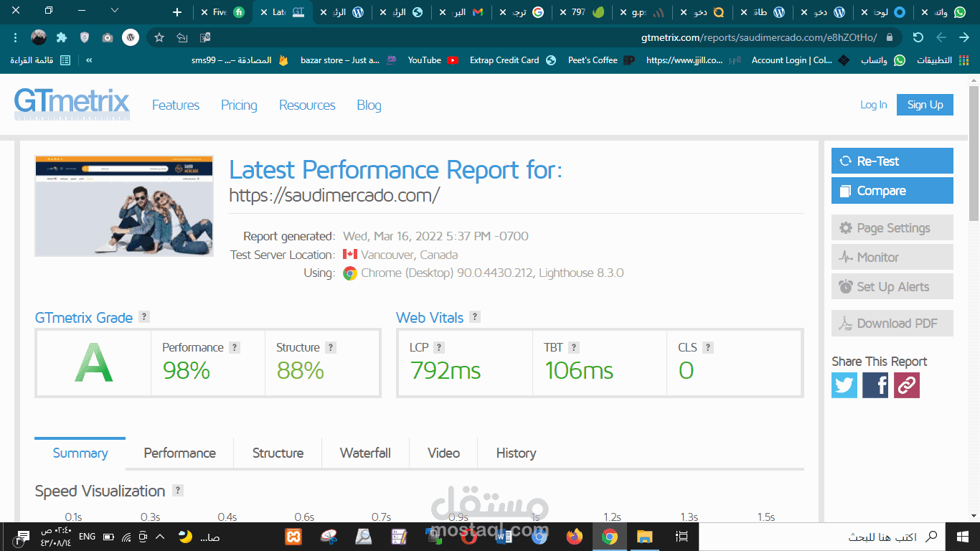Click Set Up Alerts

(892, 286)
